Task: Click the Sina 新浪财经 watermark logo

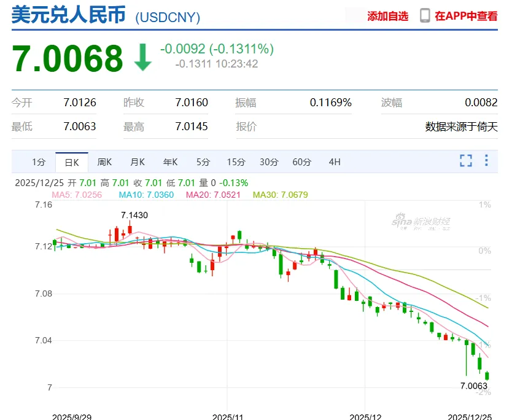Action: pyautogui.click(x=421, y=222)
